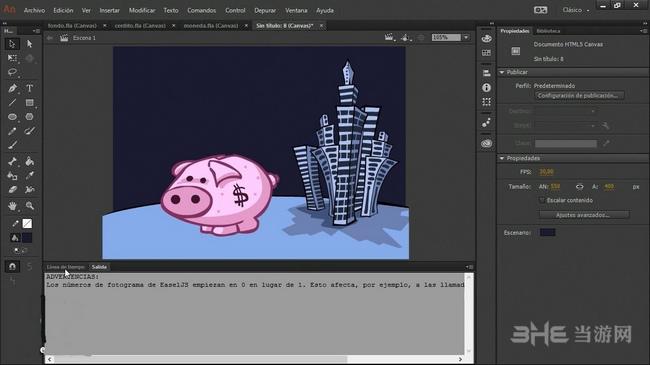Select the Lasso tool
The height and width of the screenshot is (365, 650).
point(12,72)
